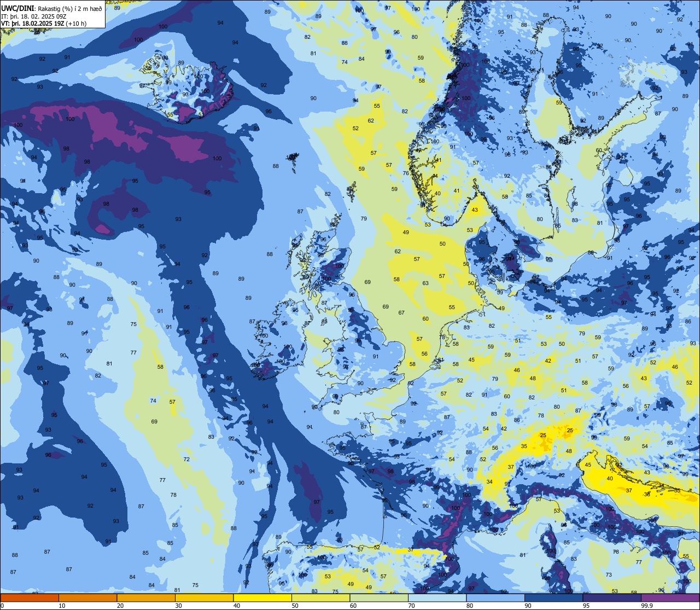Click the "34" humidity value in the yellow area
Viewport: 700px width, 610px height.
click(489, 482)
